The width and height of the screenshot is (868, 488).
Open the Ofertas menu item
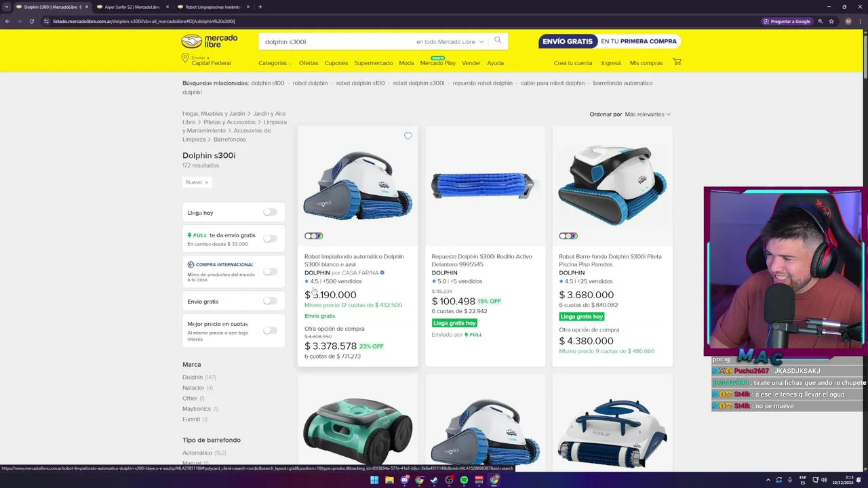pyautogui.click(x=309, y=63)
